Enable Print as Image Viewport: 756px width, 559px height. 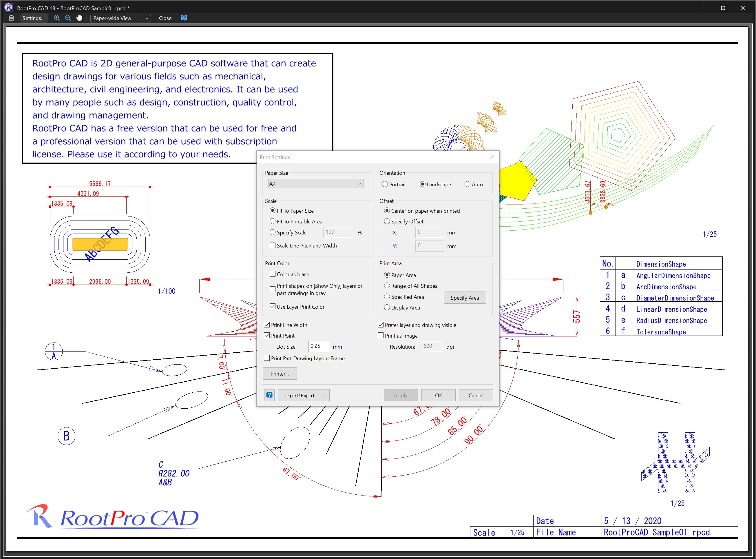pos(398,336)
